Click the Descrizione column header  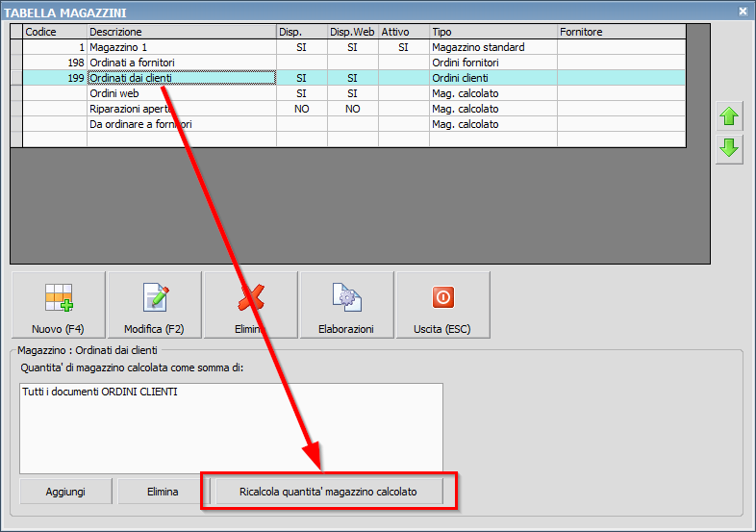pyautogui.click(x=182, y=32)
